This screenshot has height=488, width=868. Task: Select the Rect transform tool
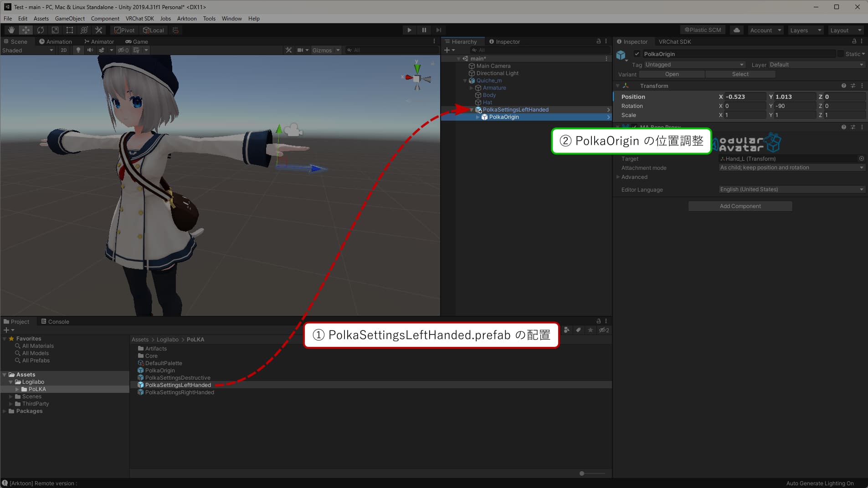(x=70, y=30)
